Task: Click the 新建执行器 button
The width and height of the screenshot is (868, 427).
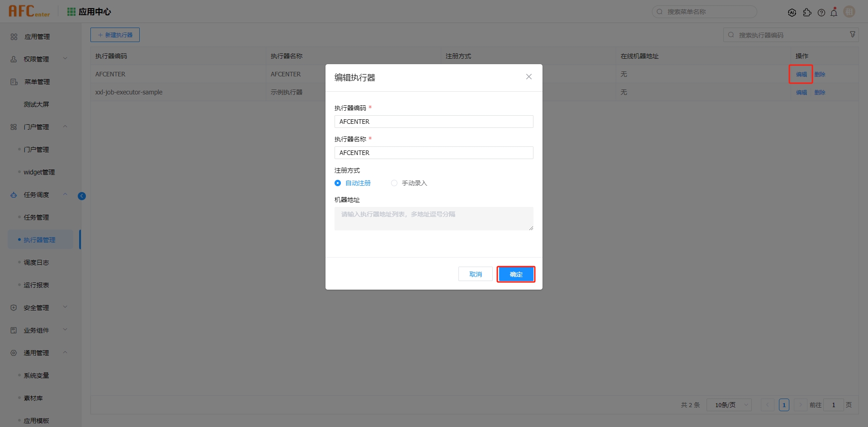Action: click(x=115, y=35)
